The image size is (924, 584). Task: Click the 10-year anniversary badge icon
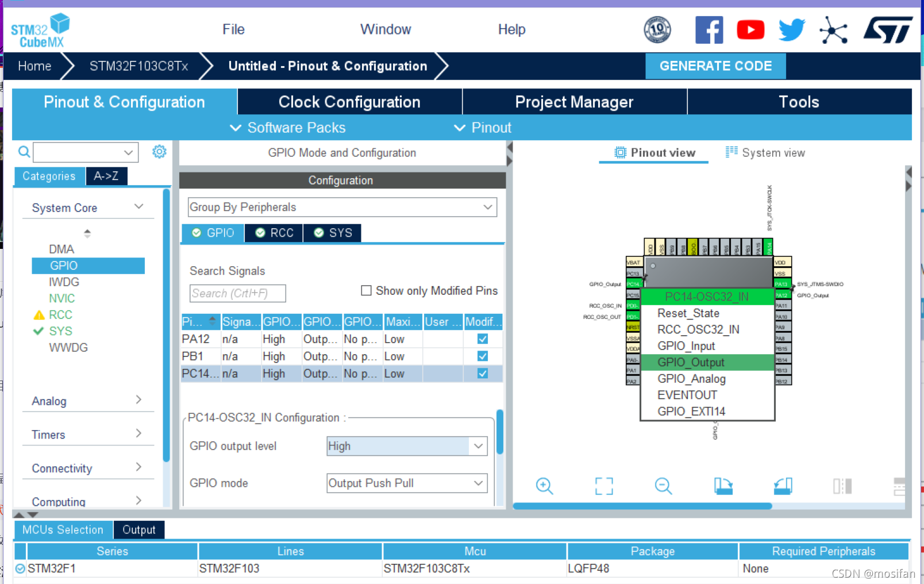[657, 30]
